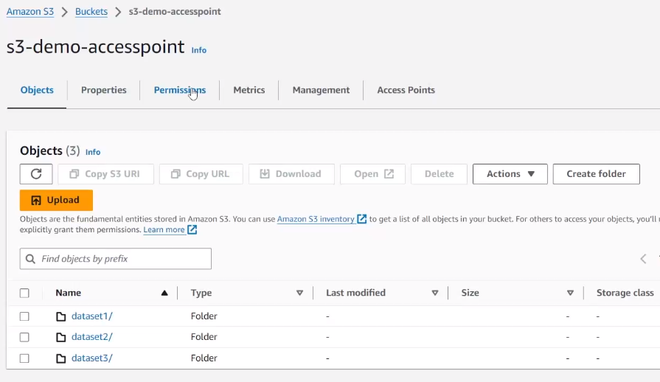This screenshot has height=382, width=660.
Task: Open the Learn more link
Action: coord(164,230)
